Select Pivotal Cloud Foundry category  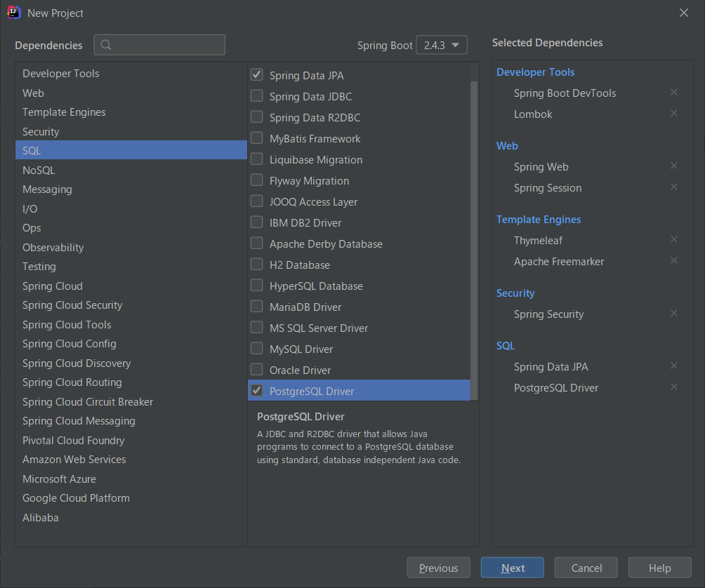pyautogui.click(x=131, y=441)
